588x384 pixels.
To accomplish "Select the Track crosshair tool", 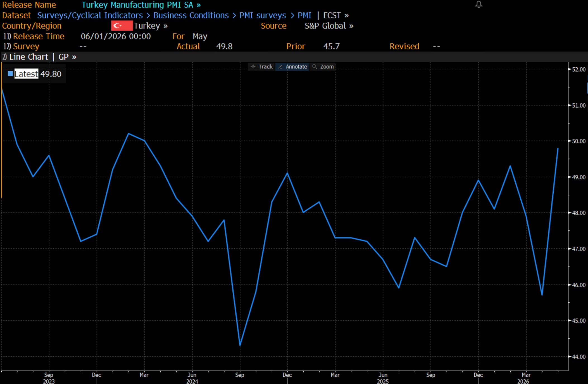I will (261, 67).
